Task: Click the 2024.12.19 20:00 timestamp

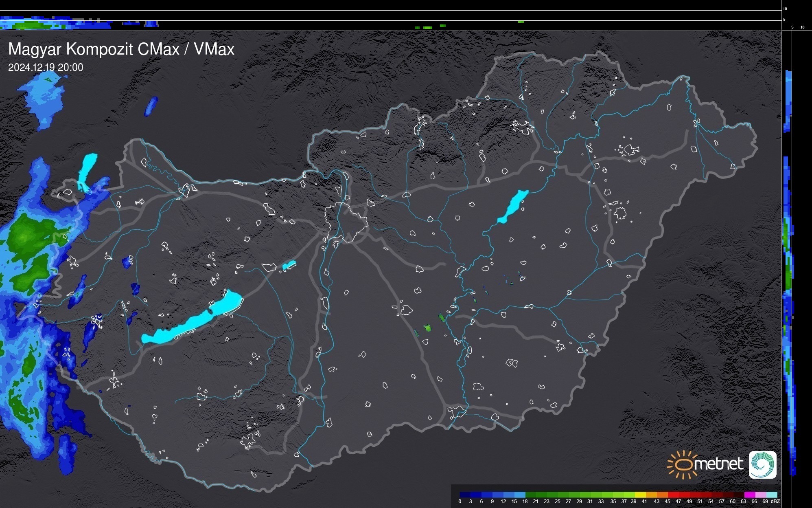Action: 46,68
